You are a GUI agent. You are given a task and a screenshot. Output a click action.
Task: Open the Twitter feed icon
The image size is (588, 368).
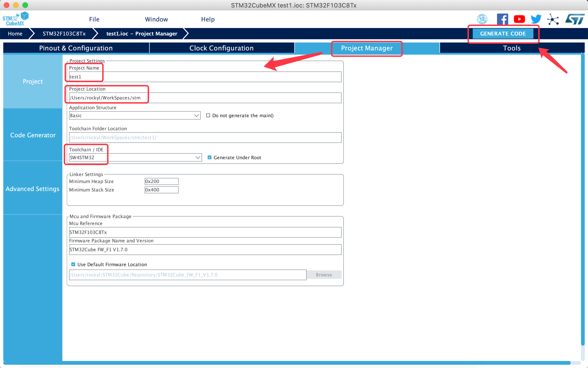click(x=536, y=19)
